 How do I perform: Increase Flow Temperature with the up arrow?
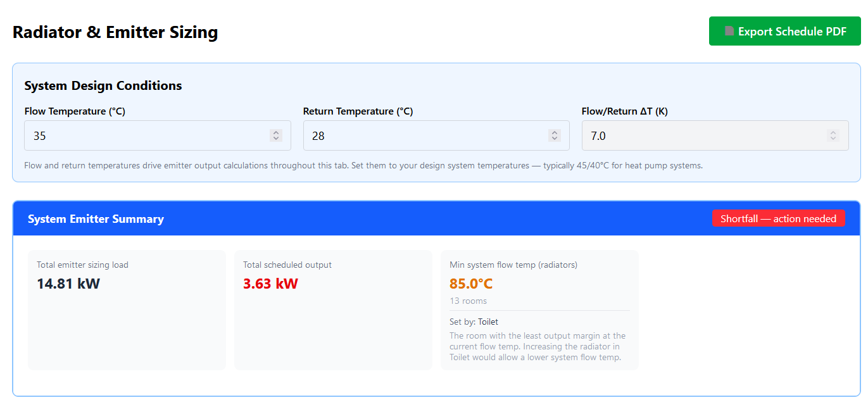(275, 132)
